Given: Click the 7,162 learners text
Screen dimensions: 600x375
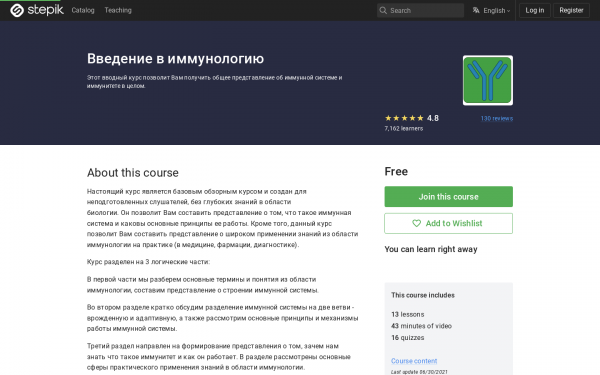Looking at the screenshot, I should (404, 129).
